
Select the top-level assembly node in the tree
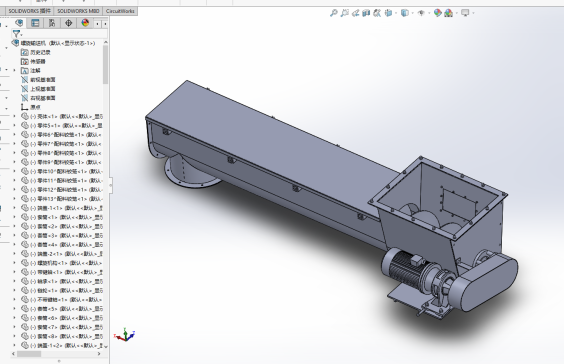(x=54, y=43)
